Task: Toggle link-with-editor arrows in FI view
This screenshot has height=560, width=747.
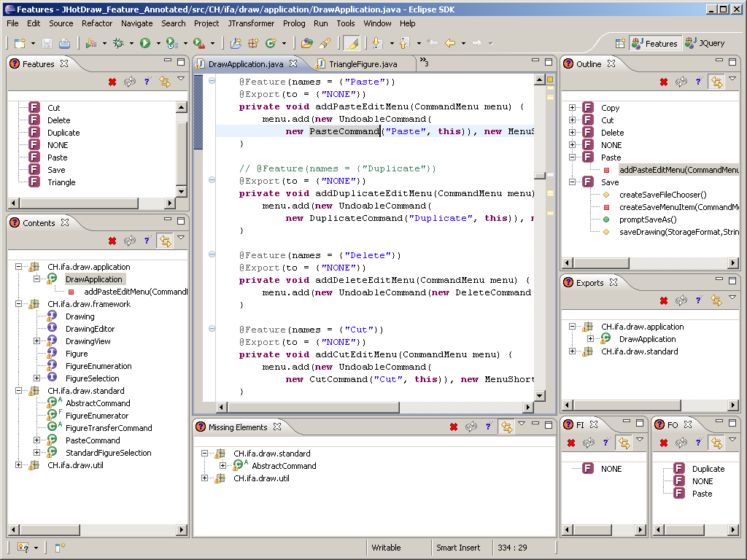Action: 624,443
